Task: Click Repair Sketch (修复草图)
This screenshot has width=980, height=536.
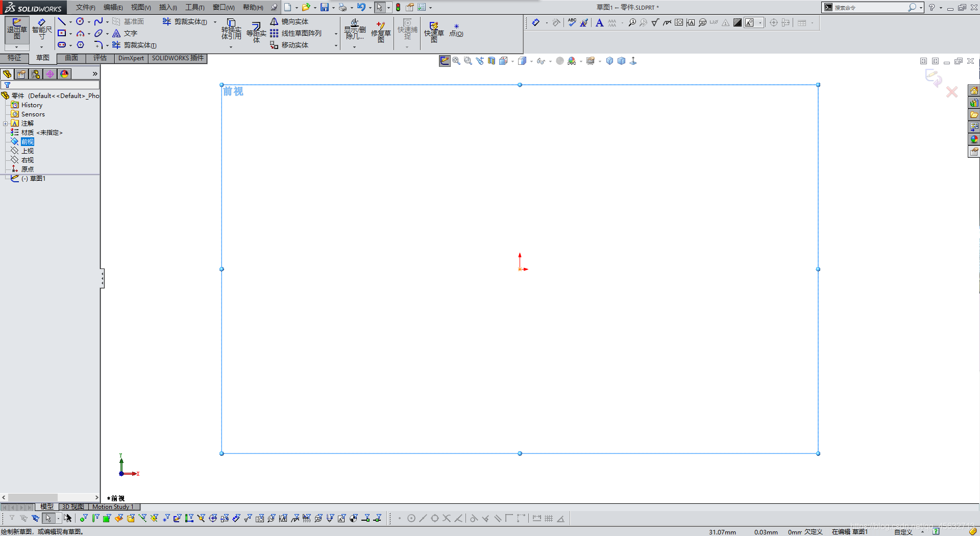Action: 381,32
